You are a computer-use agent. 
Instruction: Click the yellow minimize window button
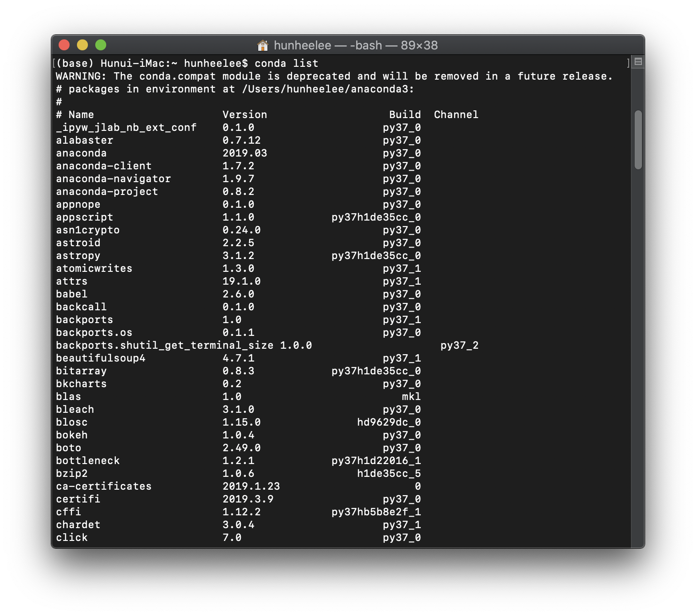[82, 45]
